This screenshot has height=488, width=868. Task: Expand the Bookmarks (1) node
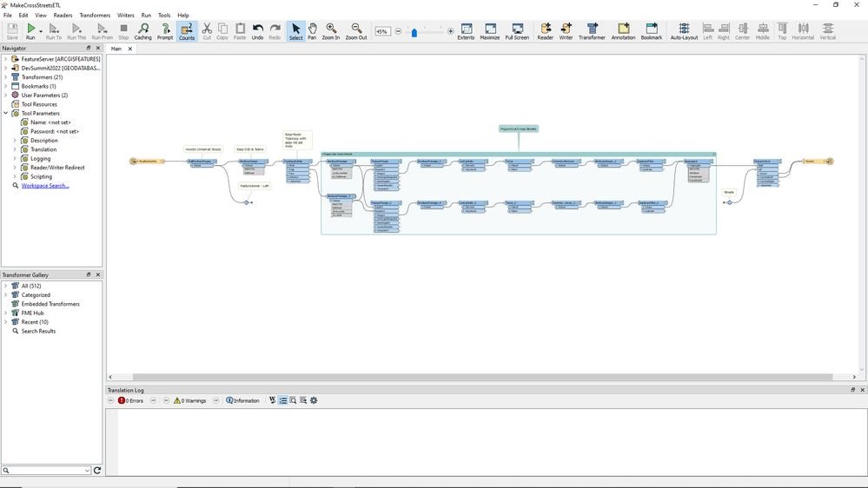pyautogui.click(x=5, y=86)
